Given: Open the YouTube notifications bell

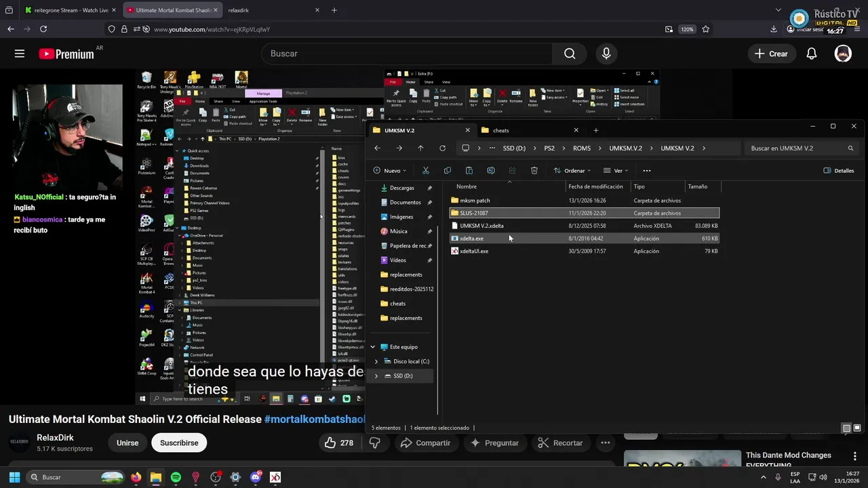Looking at the screenshot, I should pos(812,54).
